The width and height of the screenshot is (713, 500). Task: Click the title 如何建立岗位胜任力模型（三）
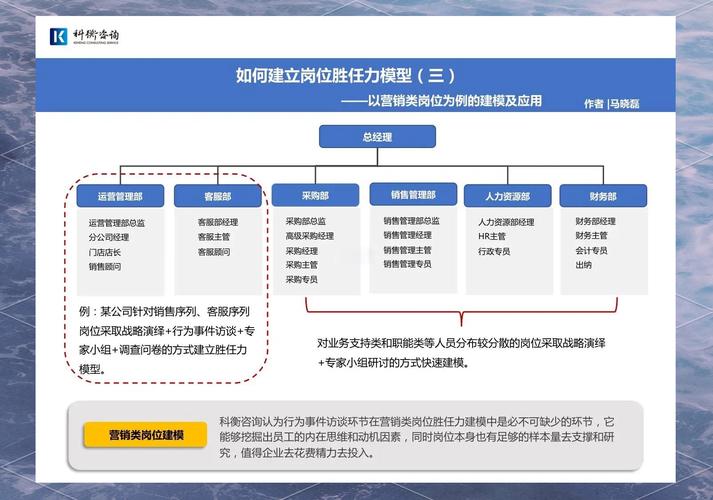pyautogui.click(x=346, y=75)
